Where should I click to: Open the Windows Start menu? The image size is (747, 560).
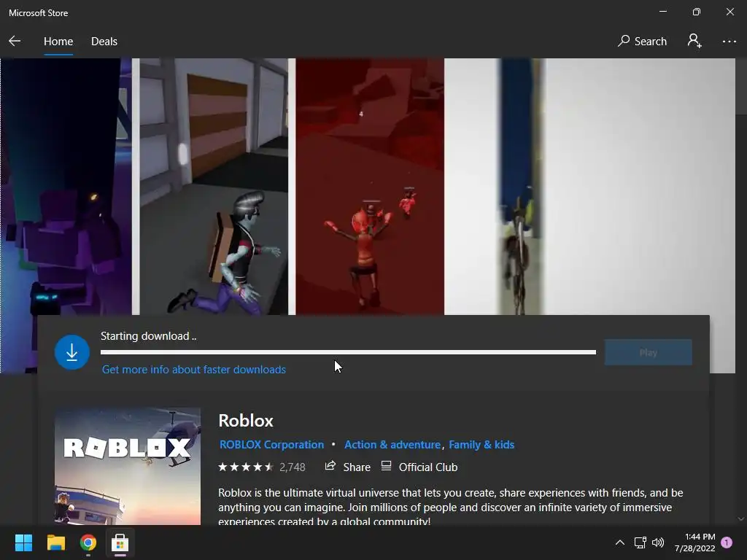tap(23, 542)
